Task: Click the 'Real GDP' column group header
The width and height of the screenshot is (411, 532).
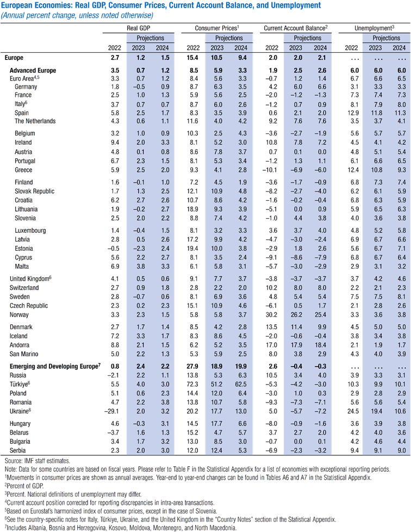Action: 138,28
